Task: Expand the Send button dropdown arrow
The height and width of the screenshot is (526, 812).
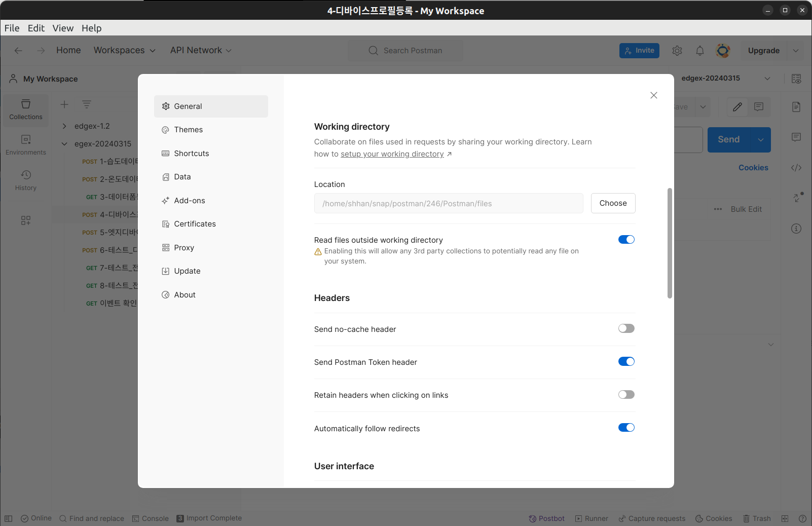Action: 761,140
